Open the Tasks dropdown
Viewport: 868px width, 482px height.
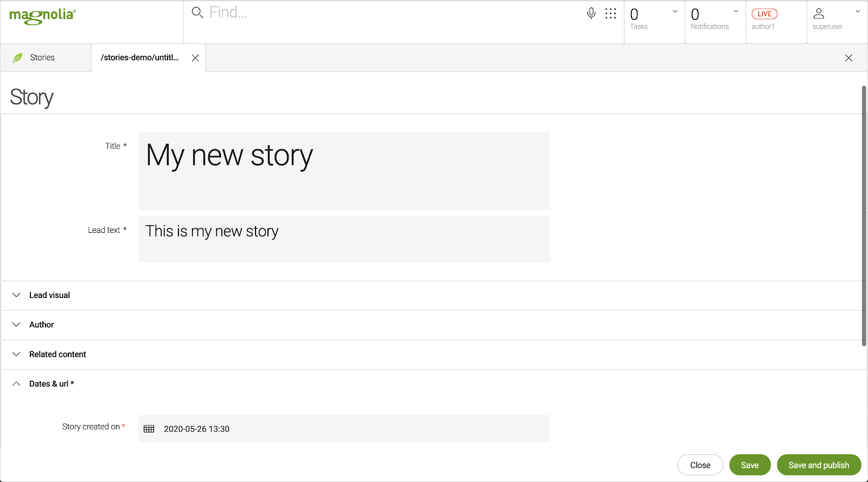coord(674,11)
